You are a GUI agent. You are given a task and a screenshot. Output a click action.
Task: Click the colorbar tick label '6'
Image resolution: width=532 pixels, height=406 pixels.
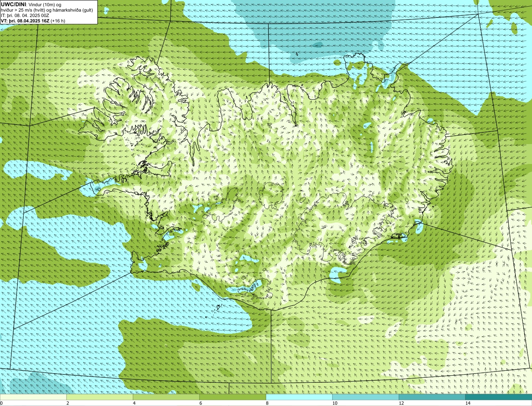200,403
